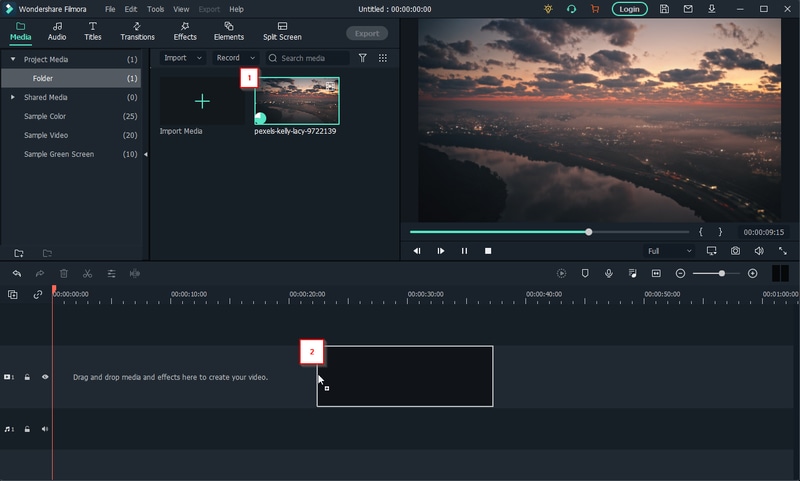The width and height of the screenshot is (800, 481).
Task: Click the download icon in the title bar
Action: pos(712,9)
